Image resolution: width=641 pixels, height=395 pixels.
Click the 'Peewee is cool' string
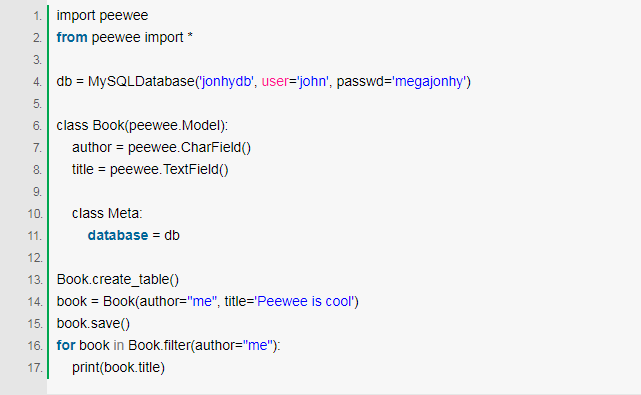[x=305, y=301]
